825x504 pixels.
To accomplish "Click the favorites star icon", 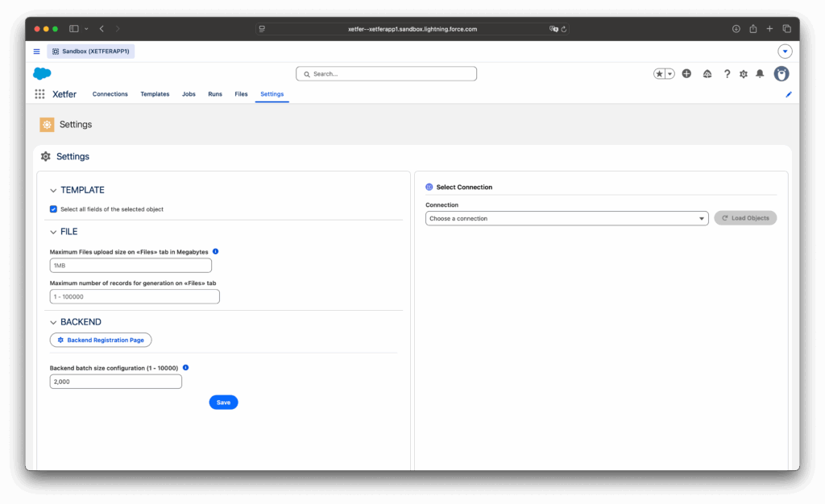I will pos(659,74).
